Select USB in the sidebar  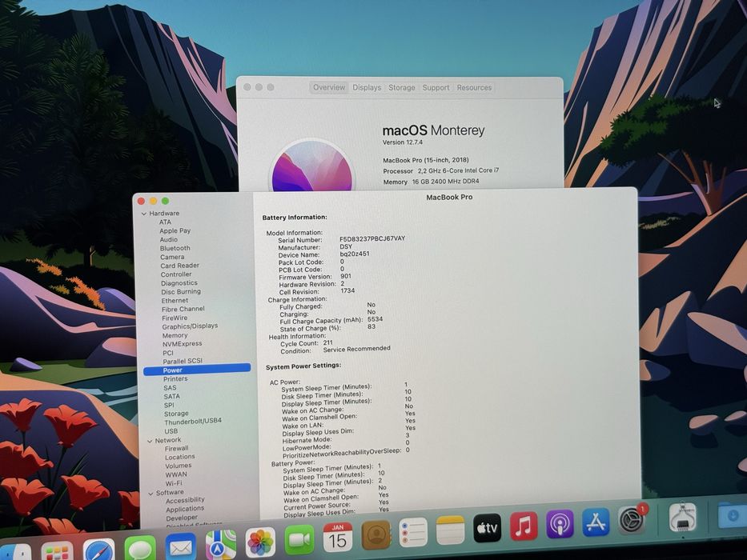171,431
